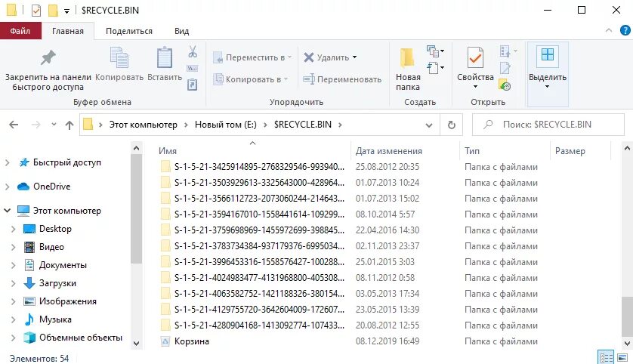Select folder S-1-5-21-3759698969-1455972699

[259, 230]
